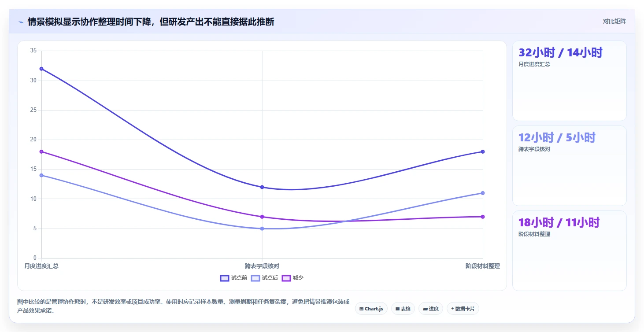Click the 表格 tag

point(403,309)
